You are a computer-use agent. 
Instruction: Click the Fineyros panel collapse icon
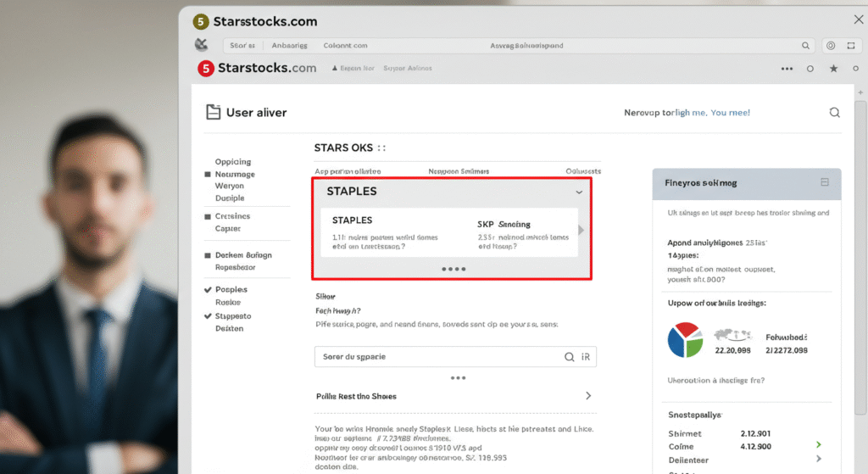tap(824, 182)
